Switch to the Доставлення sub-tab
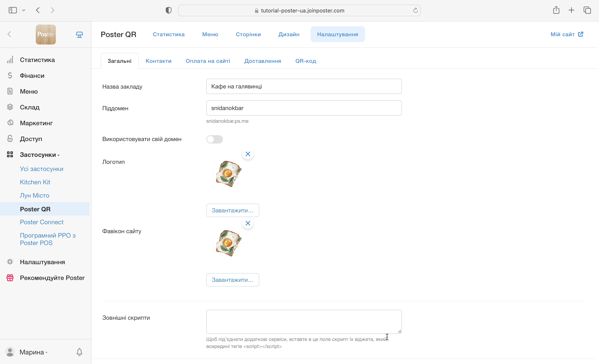599x364 pixels. (262, 61)
